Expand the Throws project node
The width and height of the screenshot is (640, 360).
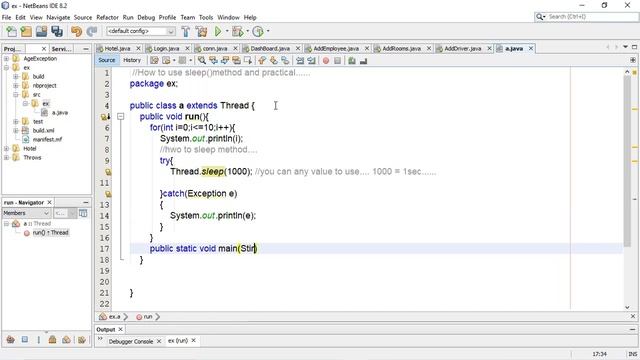[6, 158]
